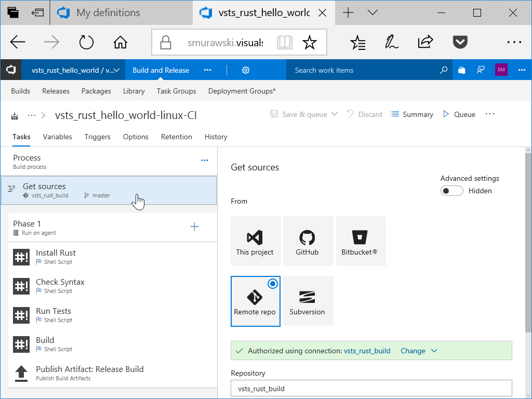
Task: Set the open tabs aside
Action: (x=37, y=12)
